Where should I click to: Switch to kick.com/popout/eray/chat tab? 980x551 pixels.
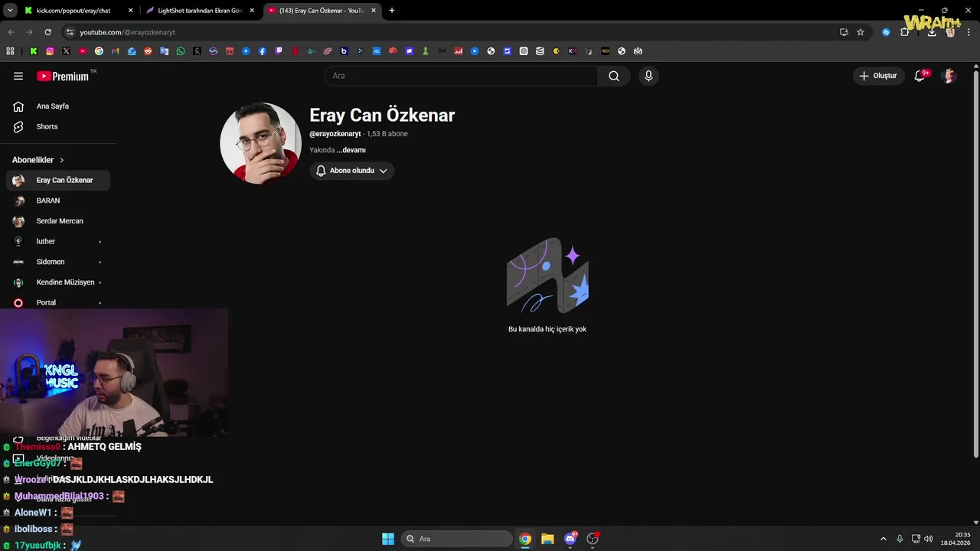[79, 11]
